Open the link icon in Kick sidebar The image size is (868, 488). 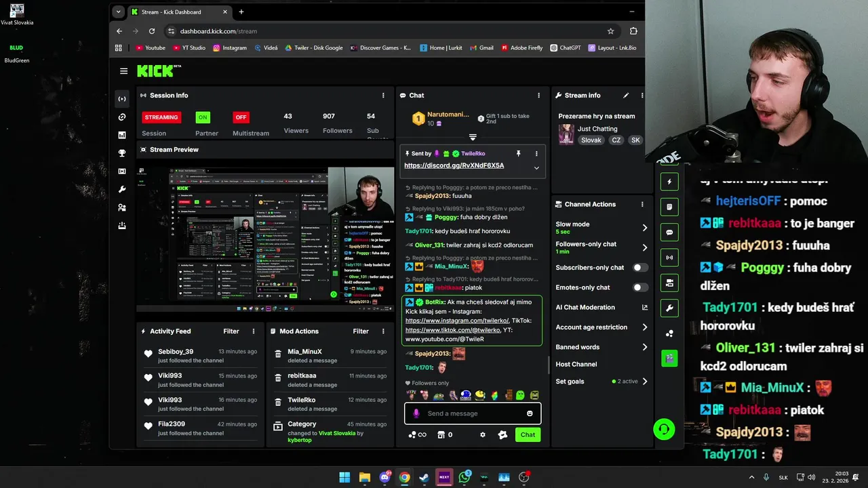click(x=122, y=117)
